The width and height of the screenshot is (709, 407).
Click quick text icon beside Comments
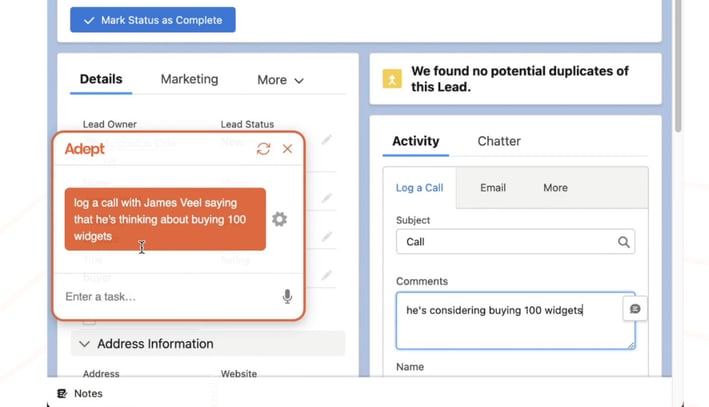(634, 309)
